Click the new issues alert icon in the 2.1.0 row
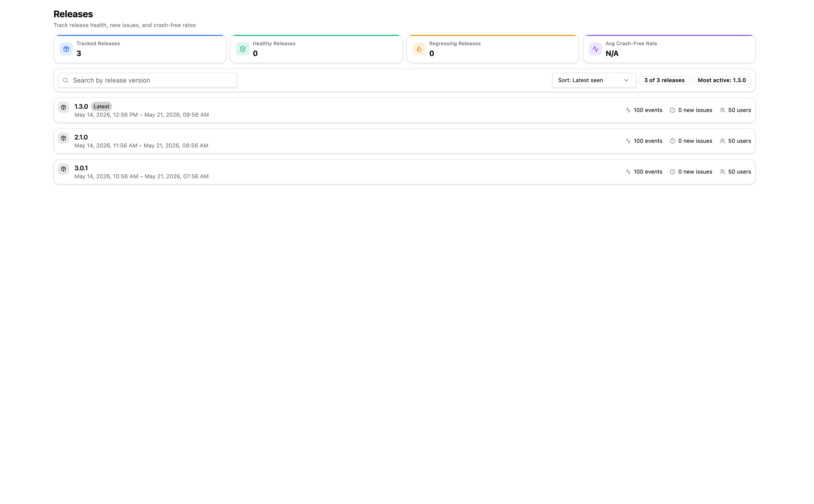Screen dimensions: 814x504 672,141
